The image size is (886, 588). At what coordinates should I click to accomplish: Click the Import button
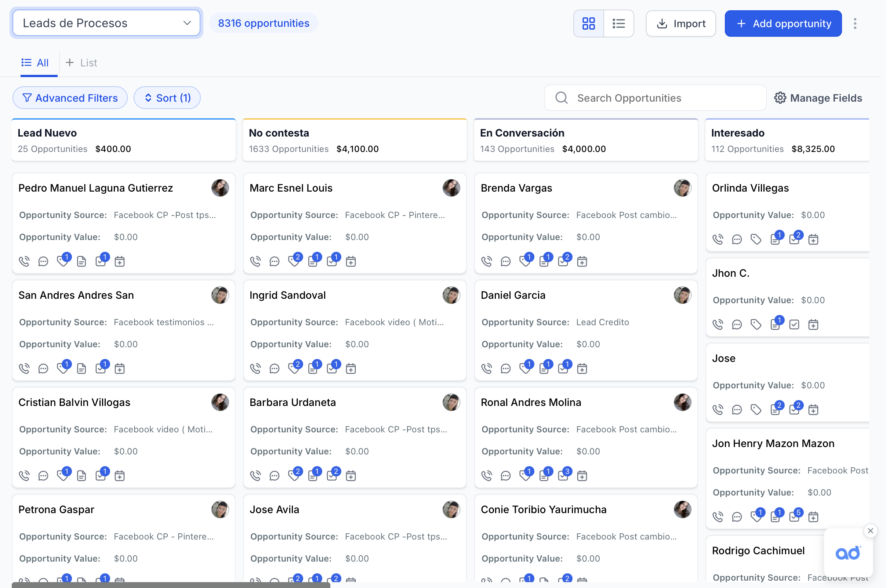pyautogui.click(x=680, y=23)
